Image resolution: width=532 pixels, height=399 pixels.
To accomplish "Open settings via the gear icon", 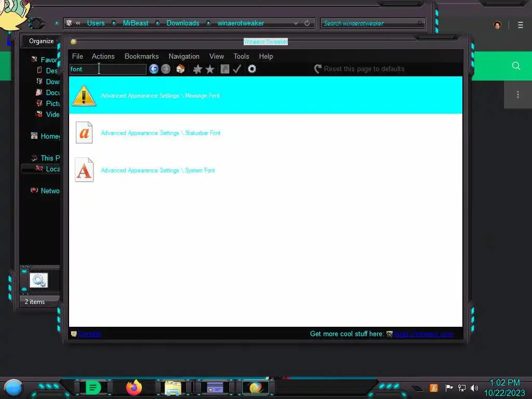I will (252, 69).
